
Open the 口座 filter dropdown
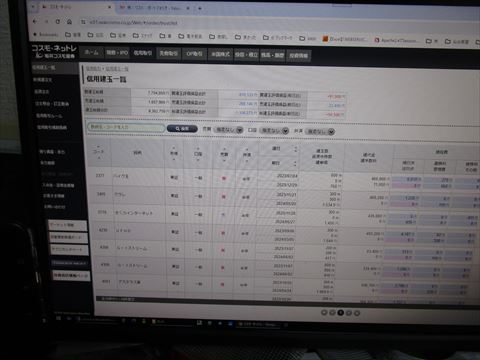coord(274,130)
